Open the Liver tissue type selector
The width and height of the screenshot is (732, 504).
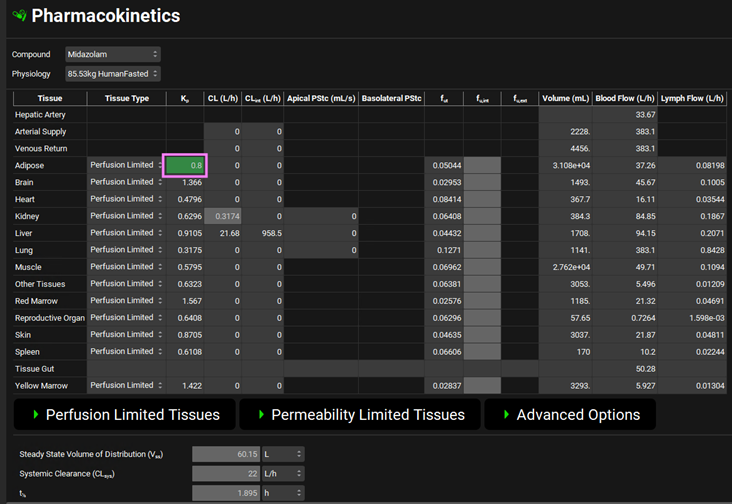pos(125,233)
